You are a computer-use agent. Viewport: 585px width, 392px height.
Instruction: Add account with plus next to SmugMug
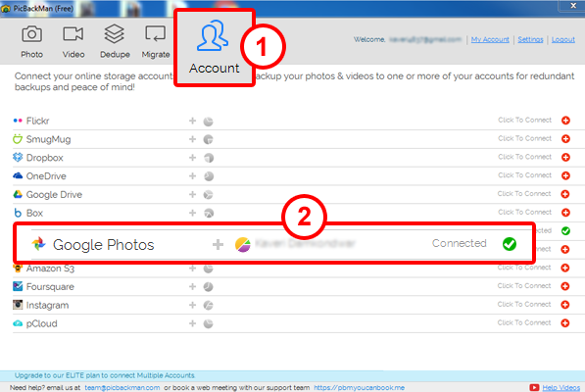click(x=192, y=139)
